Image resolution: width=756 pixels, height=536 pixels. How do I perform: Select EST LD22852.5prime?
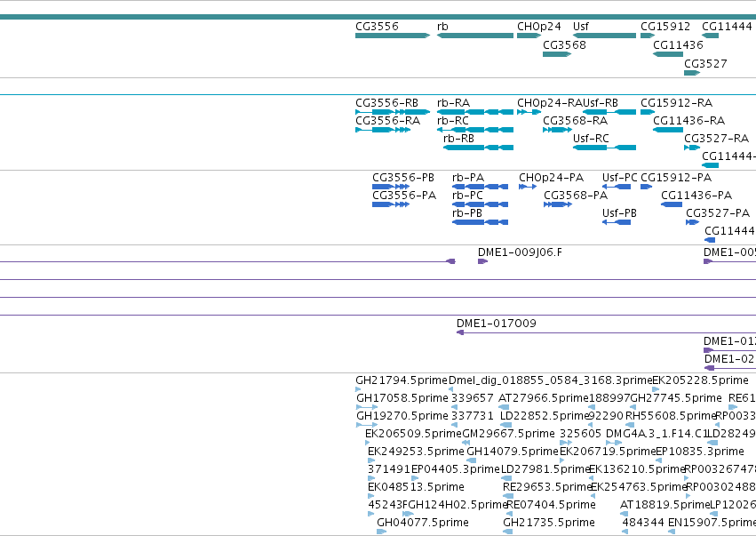[x=505, y=425]
